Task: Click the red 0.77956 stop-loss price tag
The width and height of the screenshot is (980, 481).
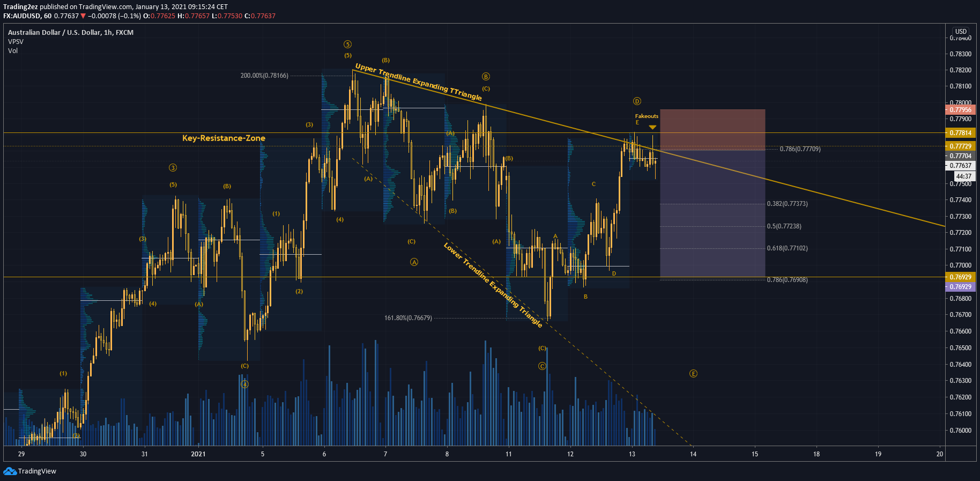Action: (960, 110)
